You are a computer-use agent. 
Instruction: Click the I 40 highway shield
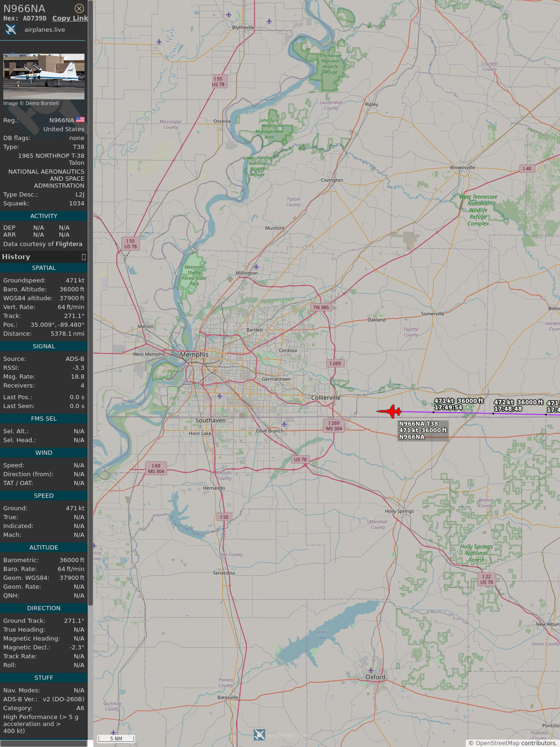point(527,169)
